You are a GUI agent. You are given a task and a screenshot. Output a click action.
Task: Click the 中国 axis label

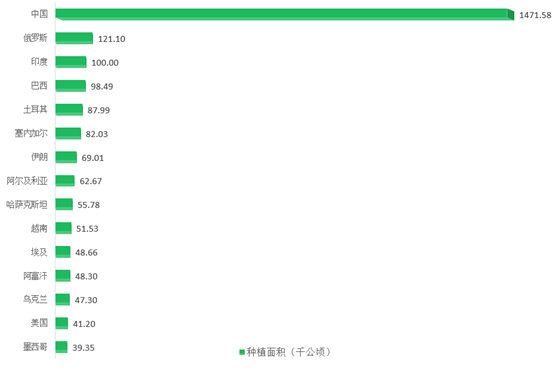(39, 14)
